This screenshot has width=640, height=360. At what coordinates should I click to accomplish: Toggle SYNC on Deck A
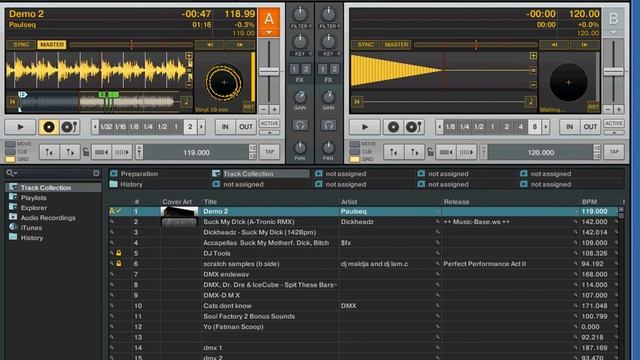click(21, 44)
